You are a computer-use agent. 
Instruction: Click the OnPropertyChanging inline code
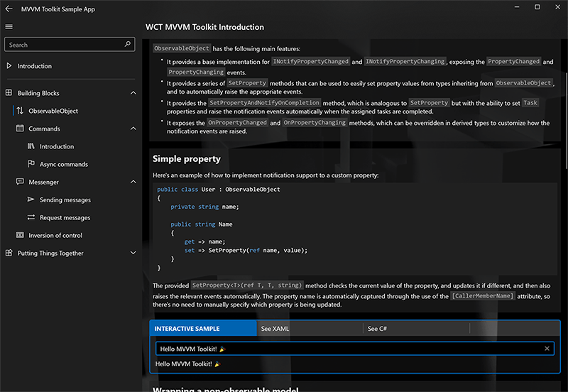click(315, 122)
